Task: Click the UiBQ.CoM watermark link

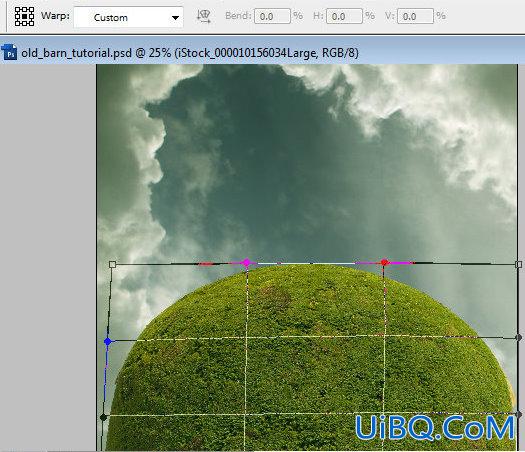Action: [435, 428]
